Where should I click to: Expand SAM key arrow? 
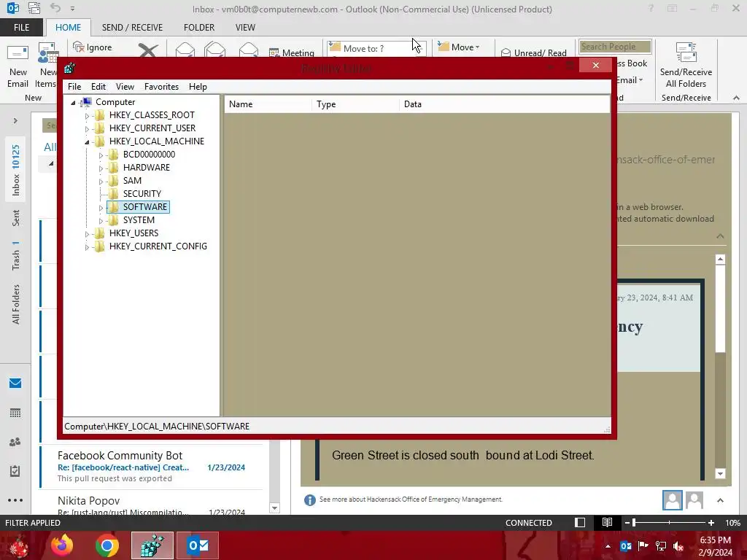(x=101, y=182)
